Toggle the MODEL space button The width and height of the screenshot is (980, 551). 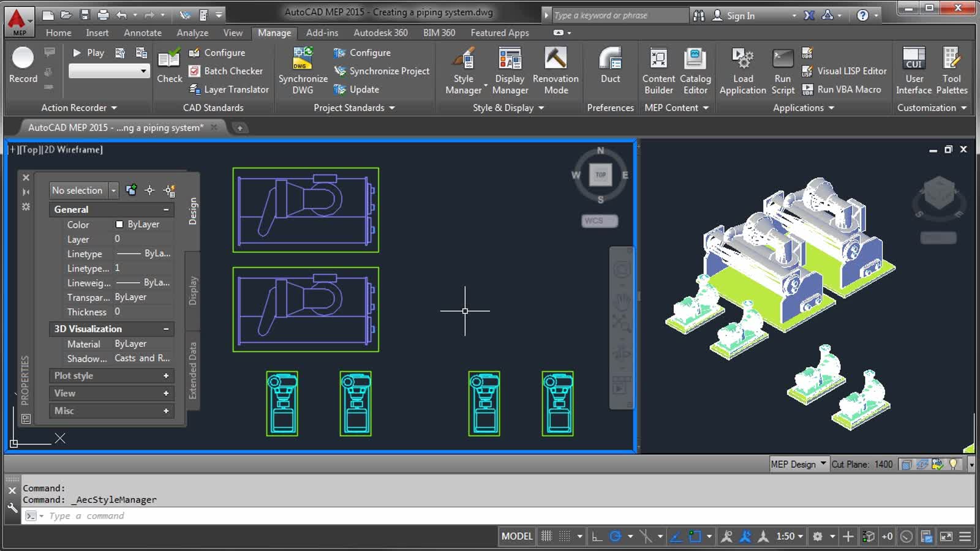(x=517, y=536)
